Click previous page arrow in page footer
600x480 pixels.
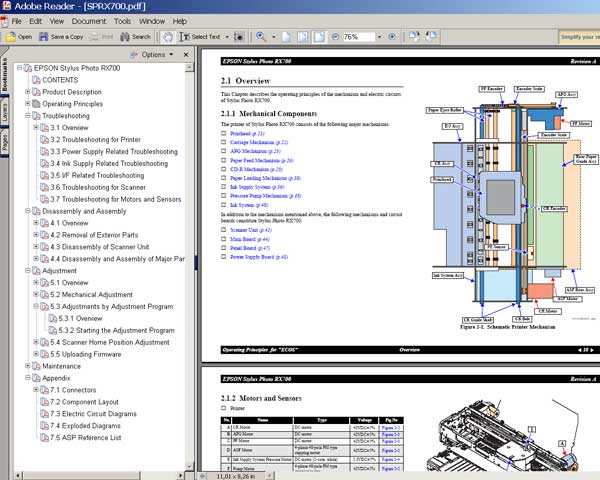(x=580, y=350)
